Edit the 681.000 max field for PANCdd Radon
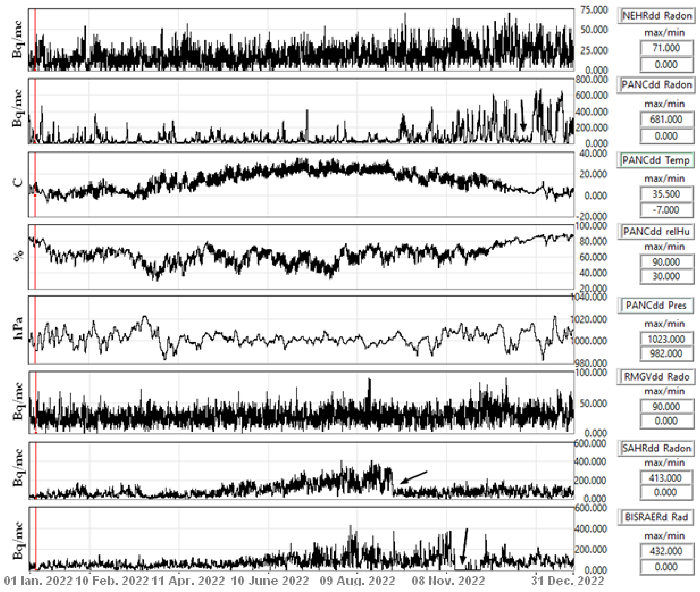700x592 pixels. (666, 119)
